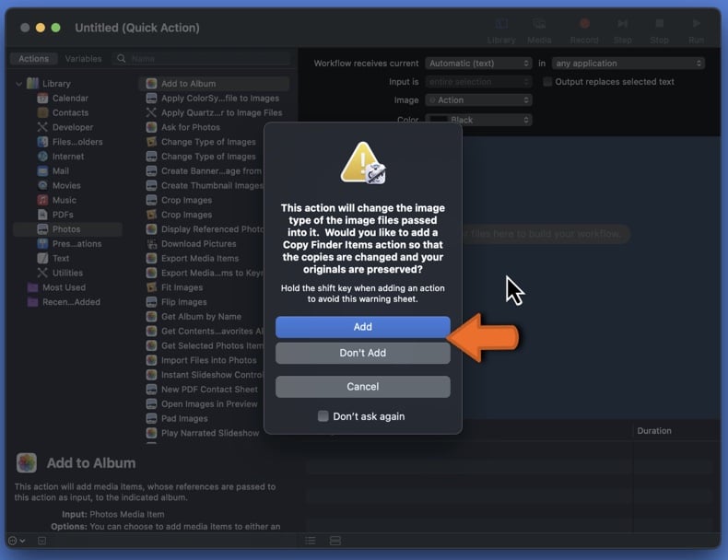
Task: Click the Duration column header
Action: click(x=654, y=430)
